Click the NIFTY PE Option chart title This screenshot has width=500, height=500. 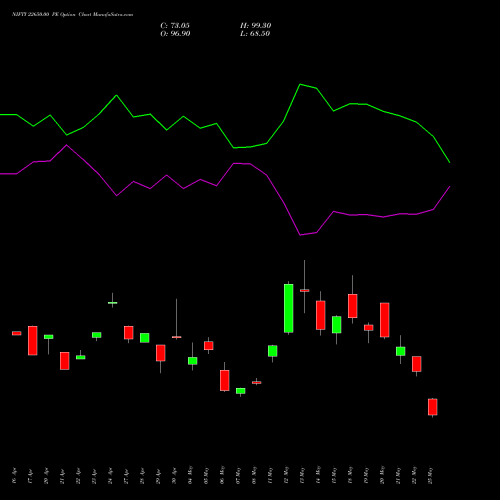point(72,15)
